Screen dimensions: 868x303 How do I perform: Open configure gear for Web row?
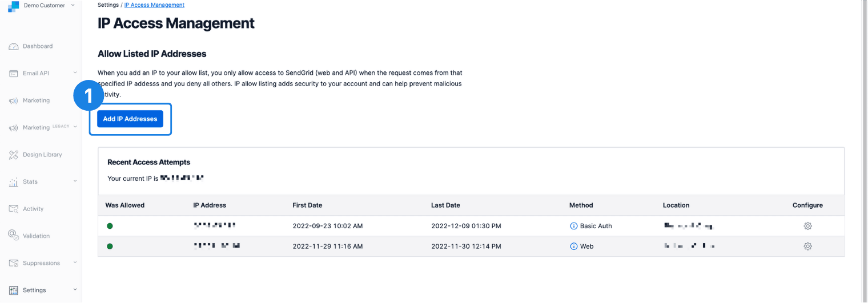tap(807, 247)
